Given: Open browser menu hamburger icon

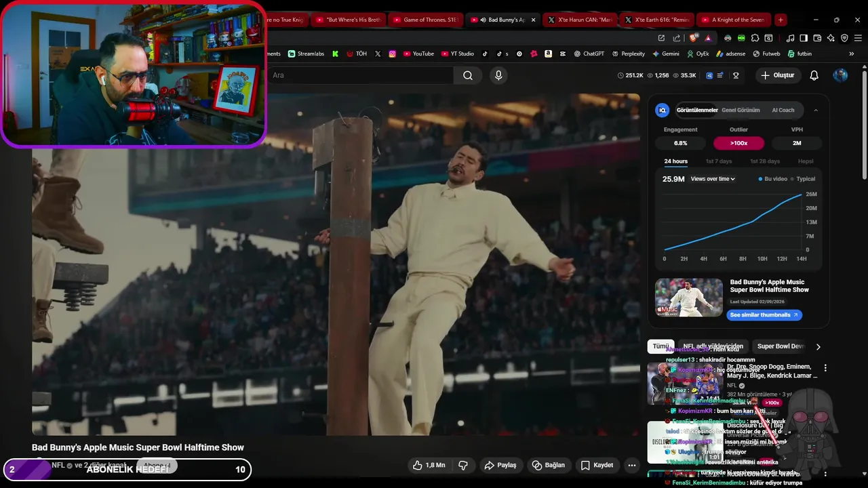Looking at the screenshot, I should tap(858, 38).
